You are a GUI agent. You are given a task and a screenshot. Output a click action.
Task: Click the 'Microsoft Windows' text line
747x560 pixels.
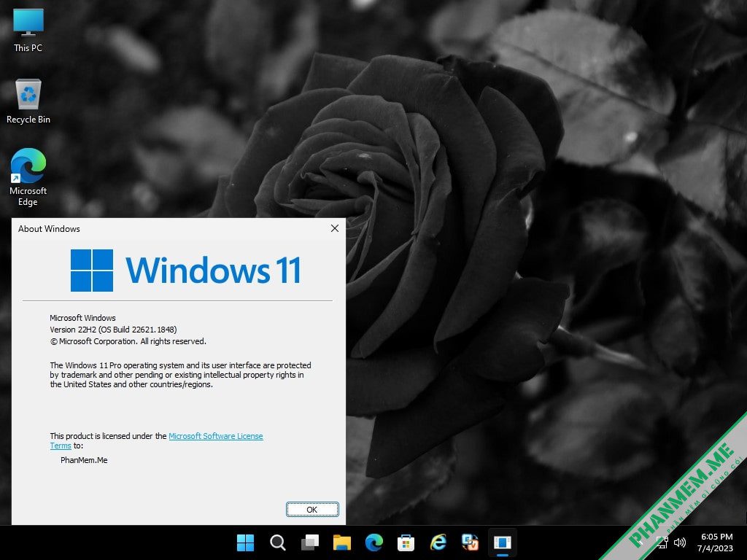click(83, 318)
